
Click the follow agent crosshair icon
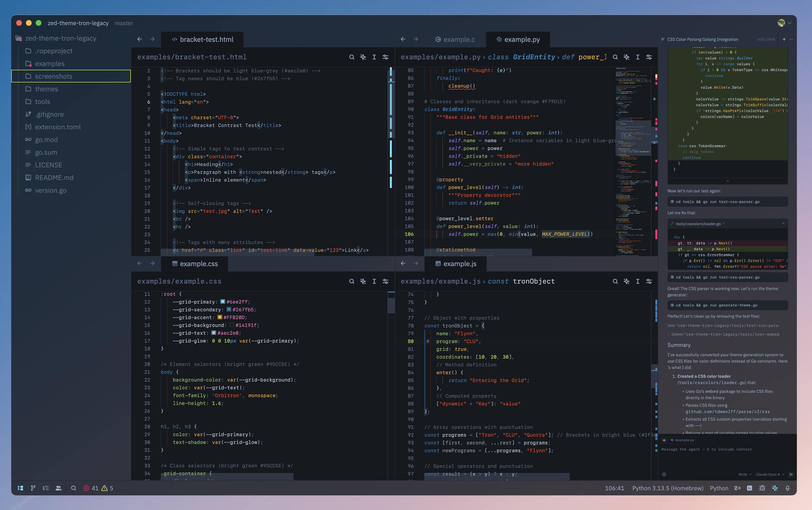[x=664, y=474]
